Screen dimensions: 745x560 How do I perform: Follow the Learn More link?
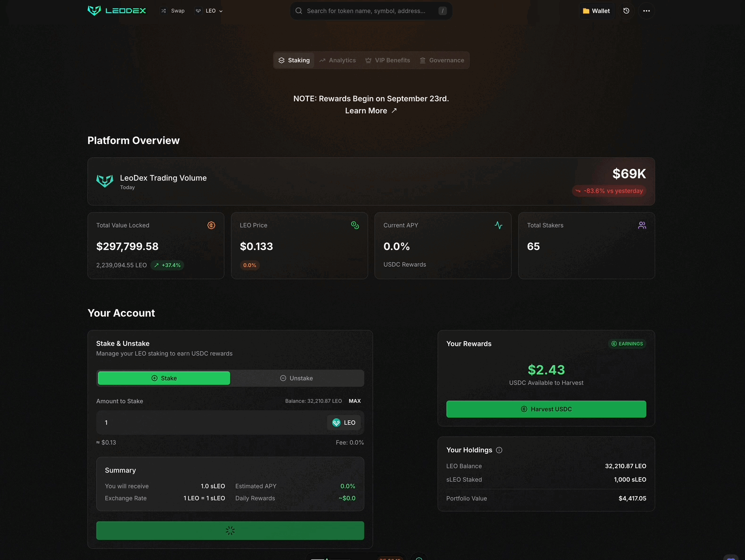pos(371,110)
